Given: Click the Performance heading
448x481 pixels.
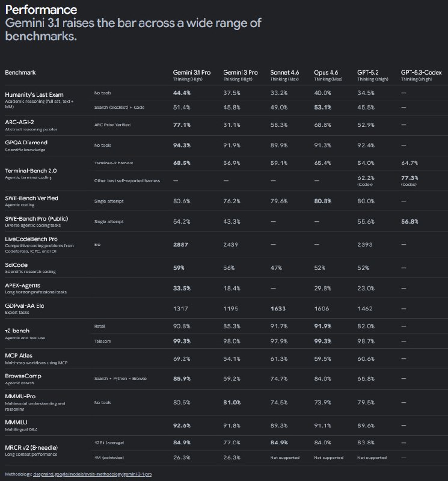Looking at the screenshot, I should click(41, 10).
